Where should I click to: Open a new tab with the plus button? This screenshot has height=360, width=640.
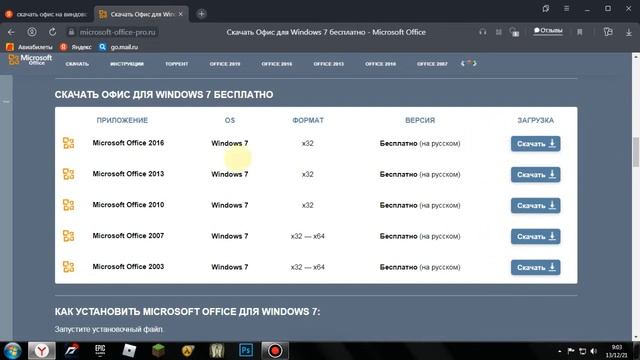click(201, 14)
